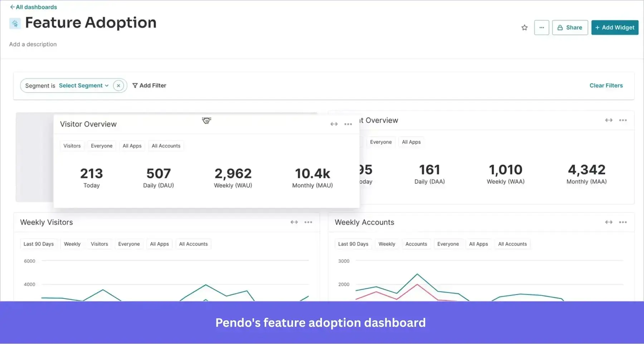Image resolution: width=644 pixels, height=344 pixels.
Task: Click Last 90 Days in Weekly Visitors
Action: click(x=39, y=244)
